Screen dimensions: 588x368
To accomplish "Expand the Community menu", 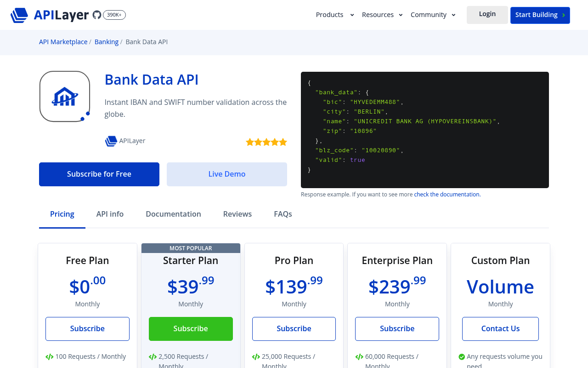I will tap(433, 15).
